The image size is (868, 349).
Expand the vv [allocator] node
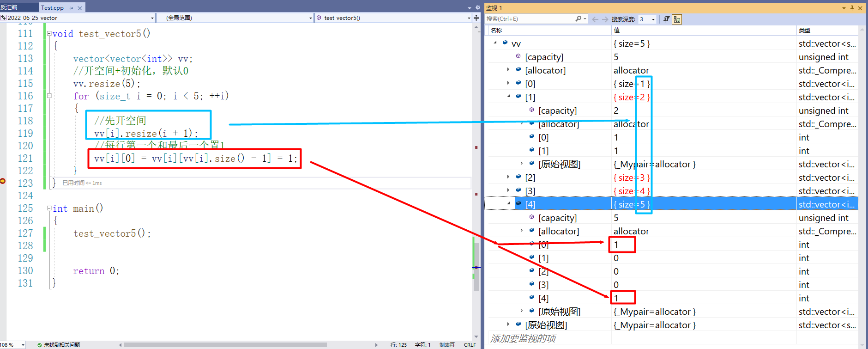(508, 70)
